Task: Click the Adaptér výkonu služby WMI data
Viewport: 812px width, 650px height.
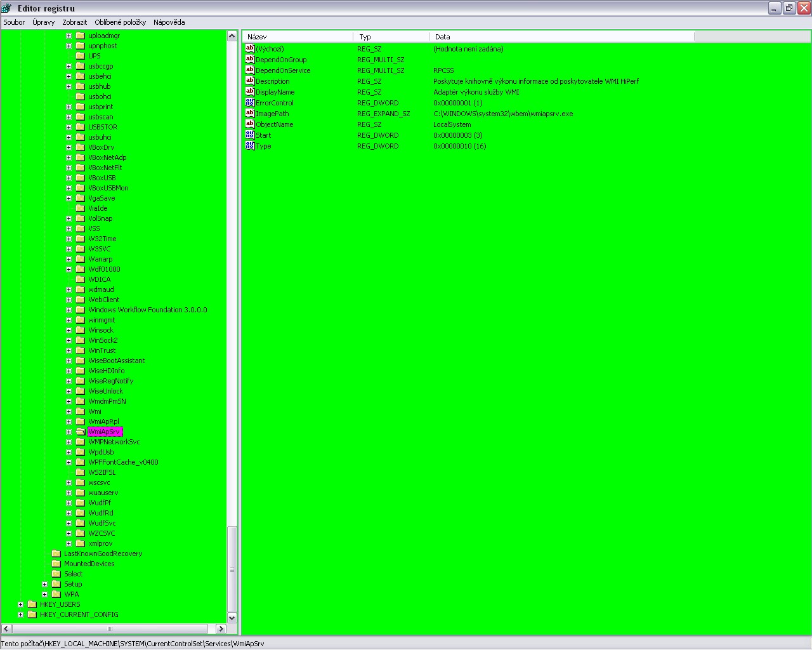Action: 476,92
